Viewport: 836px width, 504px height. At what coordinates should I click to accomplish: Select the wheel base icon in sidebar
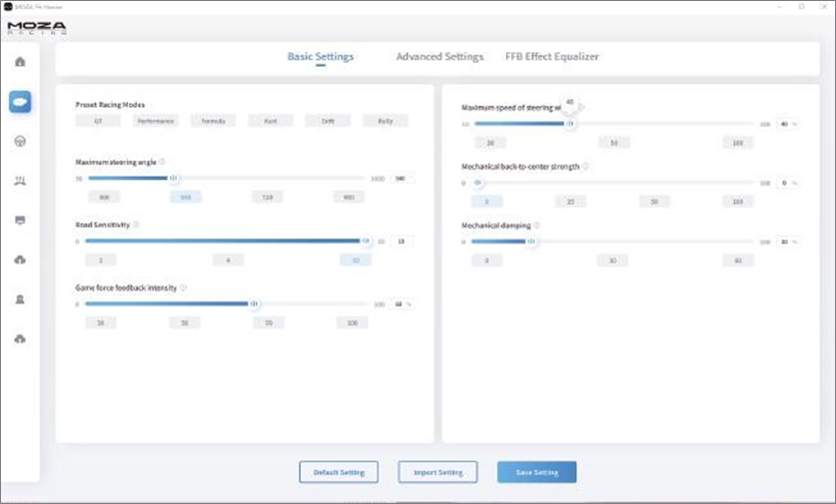pos(20,102)
